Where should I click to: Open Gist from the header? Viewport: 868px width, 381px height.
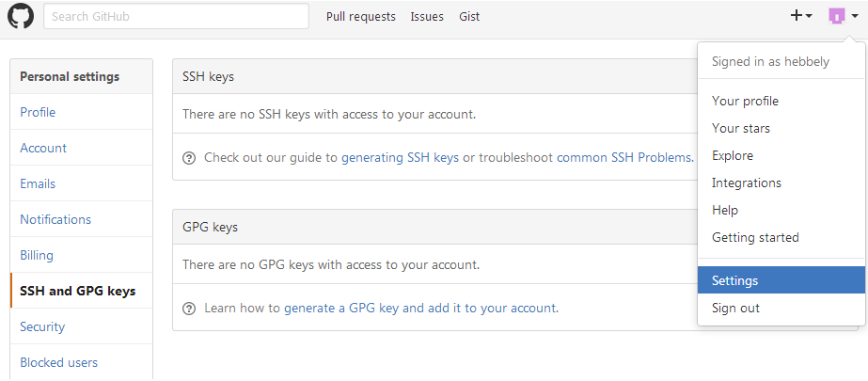469,16
